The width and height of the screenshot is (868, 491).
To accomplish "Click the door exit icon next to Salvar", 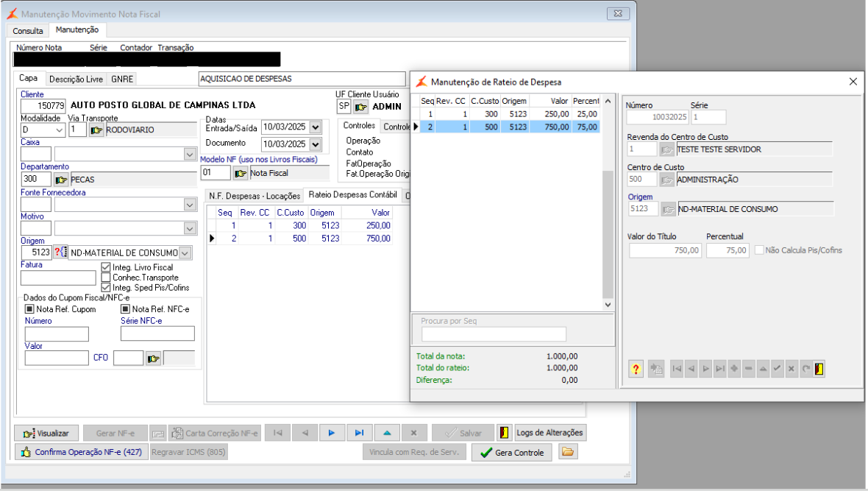I will click(505, 433).
